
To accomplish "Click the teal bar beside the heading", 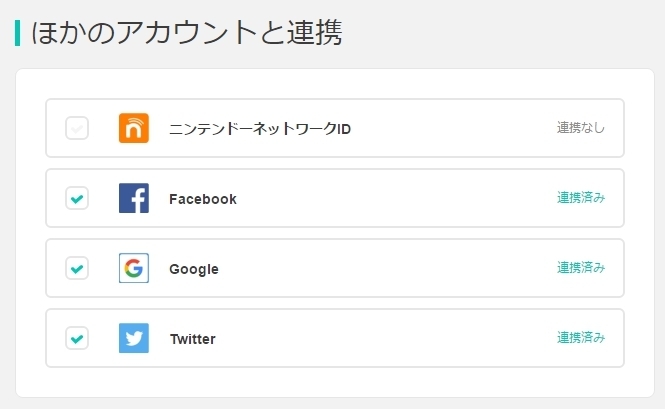I will tap(17, 33).
